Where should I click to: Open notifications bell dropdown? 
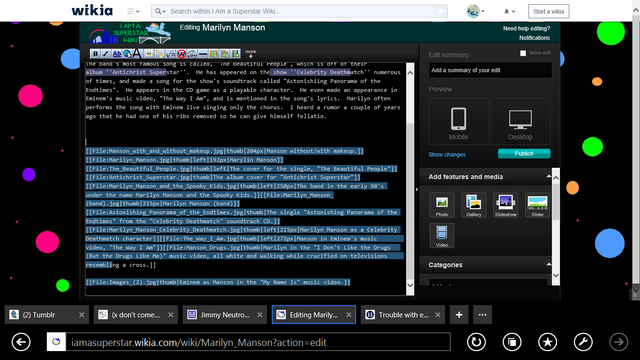509,11
